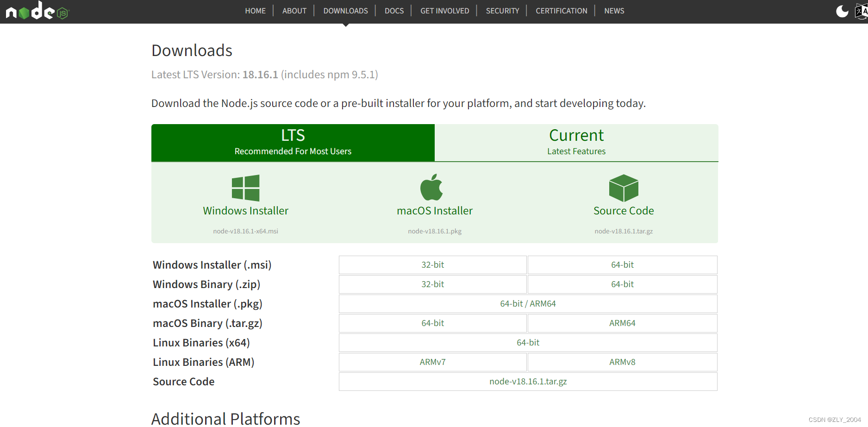Open the DOWNLOADS menu item

[x=346, y=11]
